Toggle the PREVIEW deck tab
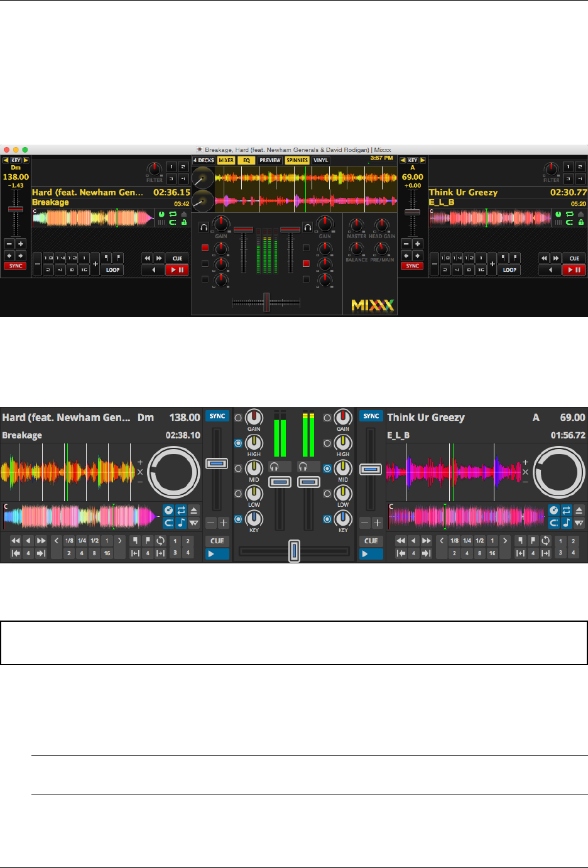 coord(270,160)
